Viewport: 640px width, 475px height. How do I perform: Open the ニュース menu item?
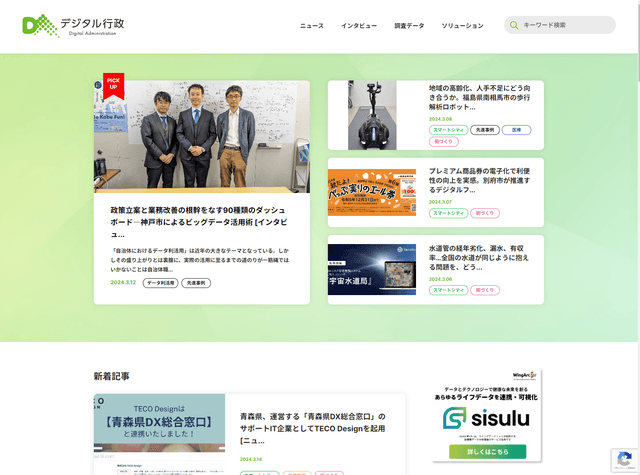[312, 26]
